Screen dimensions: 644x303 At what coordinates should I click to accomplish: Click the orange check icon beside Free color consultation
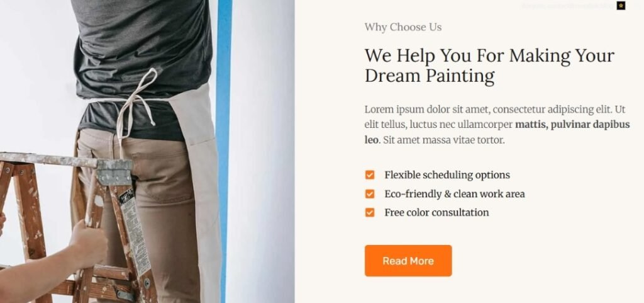(x=370, y=212)
